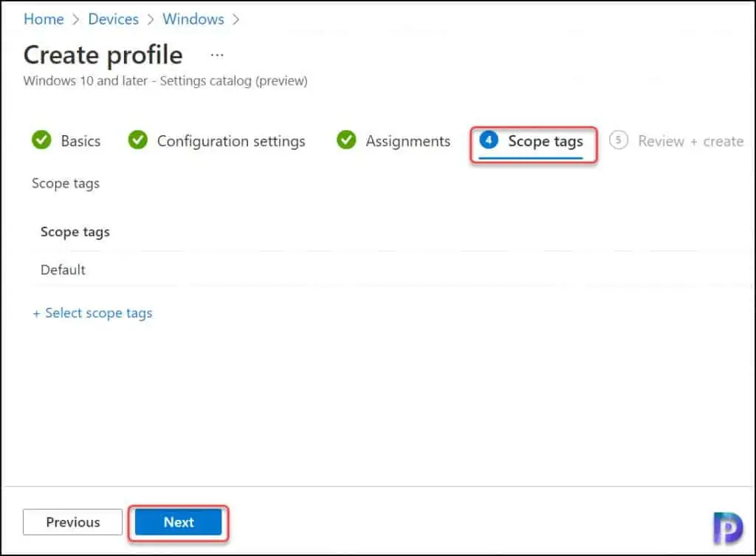
Task: Click the green checkmark icon next to Basics
Action: (41, 140)
